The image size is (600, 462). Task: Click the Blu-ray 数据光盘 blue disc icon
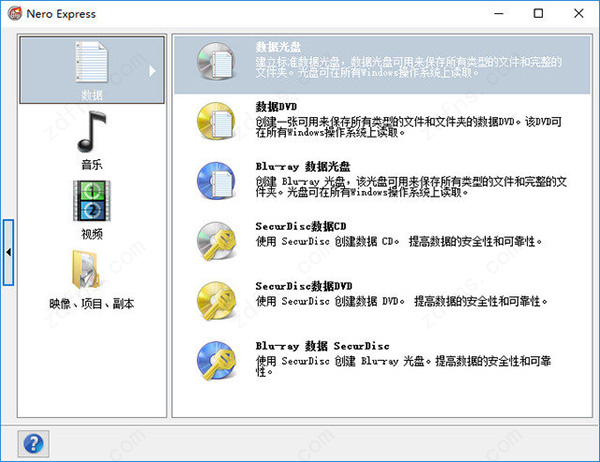[215, 181]
